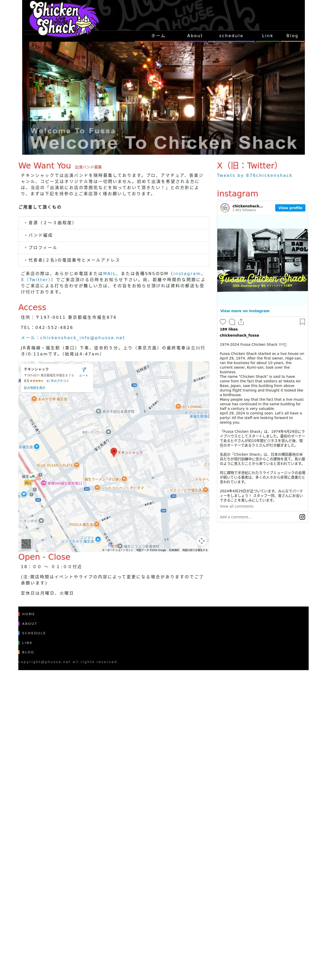Open the X (Twitter) link in paragraph
Image resolution: width=327 pixels, height=980 pixels.
[36, 280]
